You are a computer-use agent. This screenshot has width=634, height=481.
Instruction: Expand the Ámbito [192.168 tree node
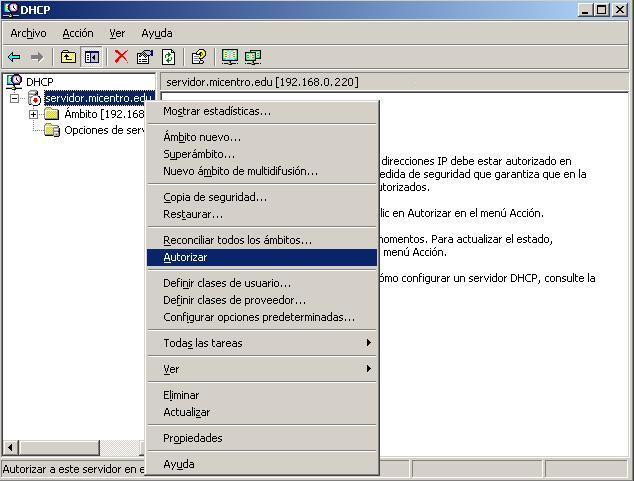[x=33, y=114]
